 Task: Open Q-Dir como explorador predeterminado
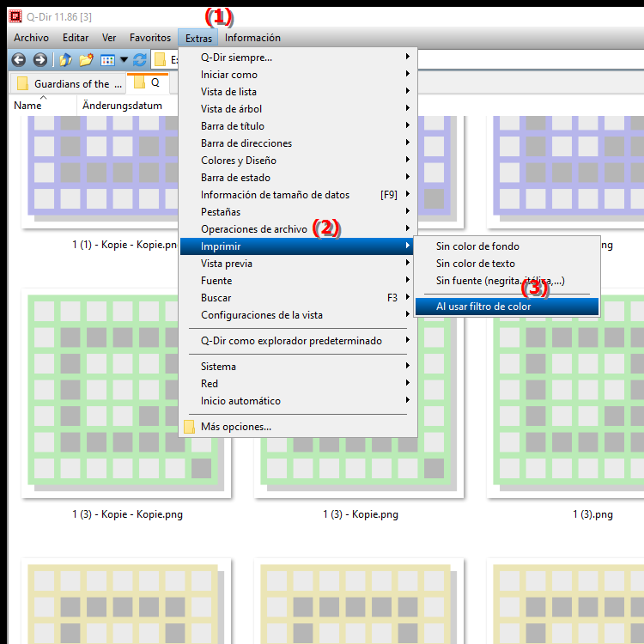click(299, 341)
